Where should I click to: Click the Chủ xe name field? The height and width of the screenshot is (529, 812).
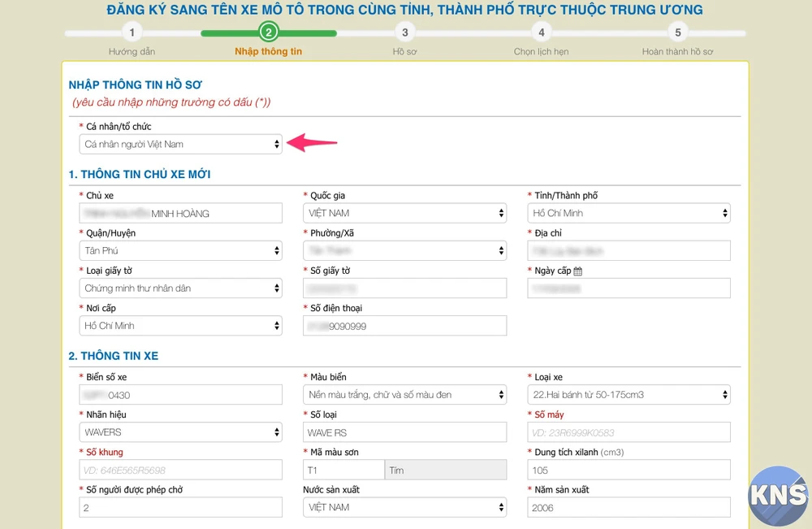tap(180, 214)
